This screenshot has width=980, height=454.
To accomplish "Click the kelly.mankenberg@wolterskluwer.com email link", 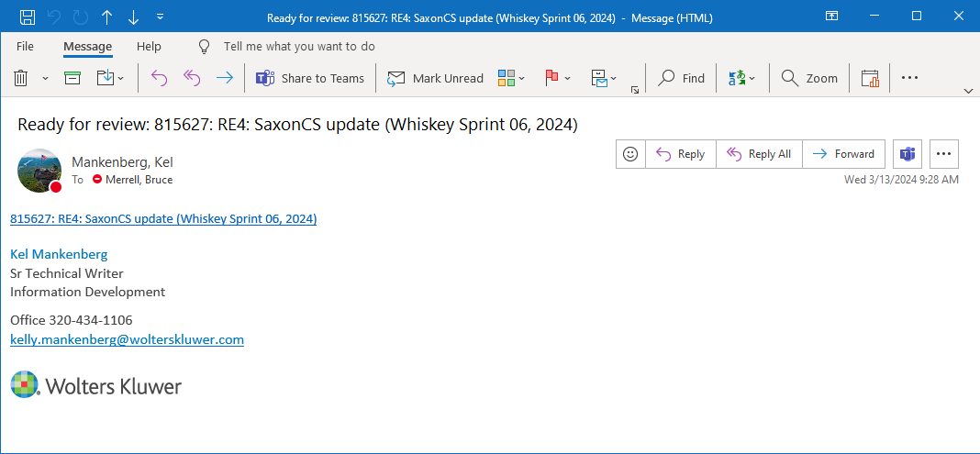I will coord(127,339).
